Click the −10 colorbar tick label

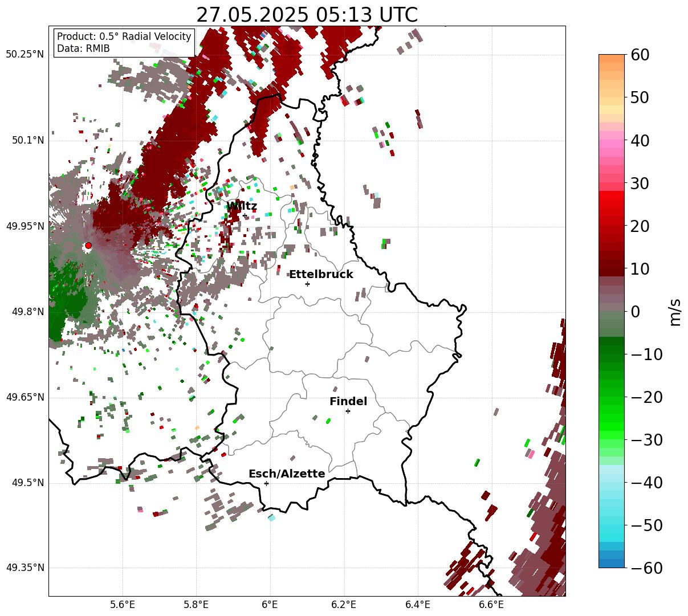point(646,354)
